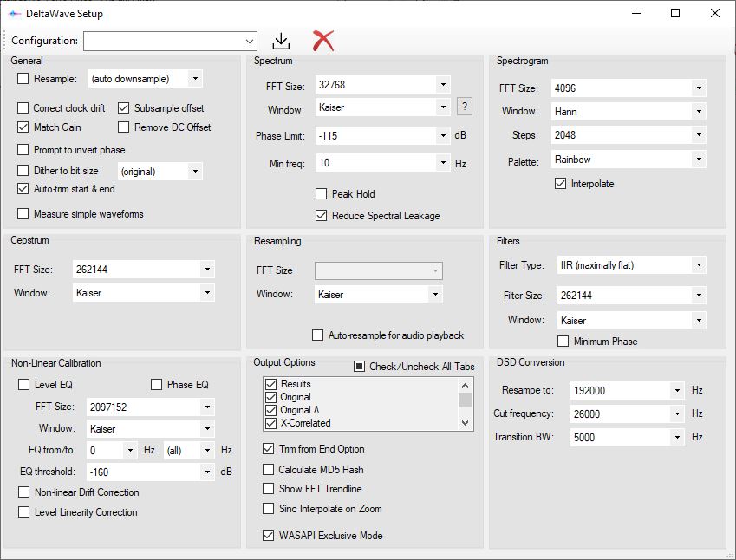The height and width of the screenshot is (560, 736).
Task: Enable Measure simple waveforms
Action: 23,213
